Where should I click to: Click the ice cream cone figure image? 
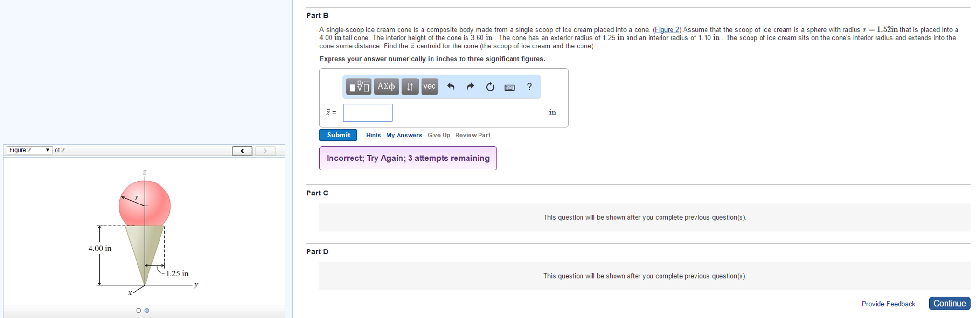[145, 232]
